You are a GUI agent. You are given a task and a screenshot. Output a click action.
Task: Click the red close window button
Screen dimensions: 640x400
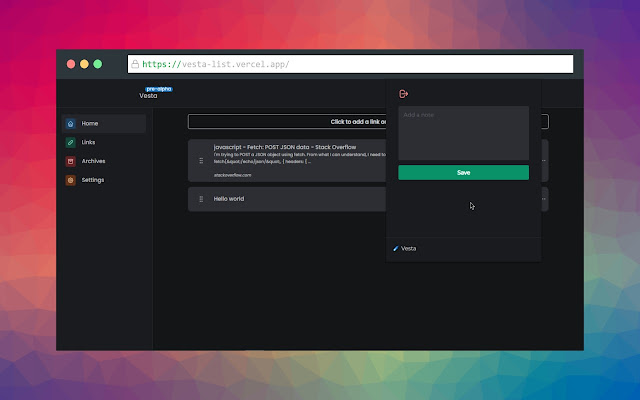[x=71, y=64]
